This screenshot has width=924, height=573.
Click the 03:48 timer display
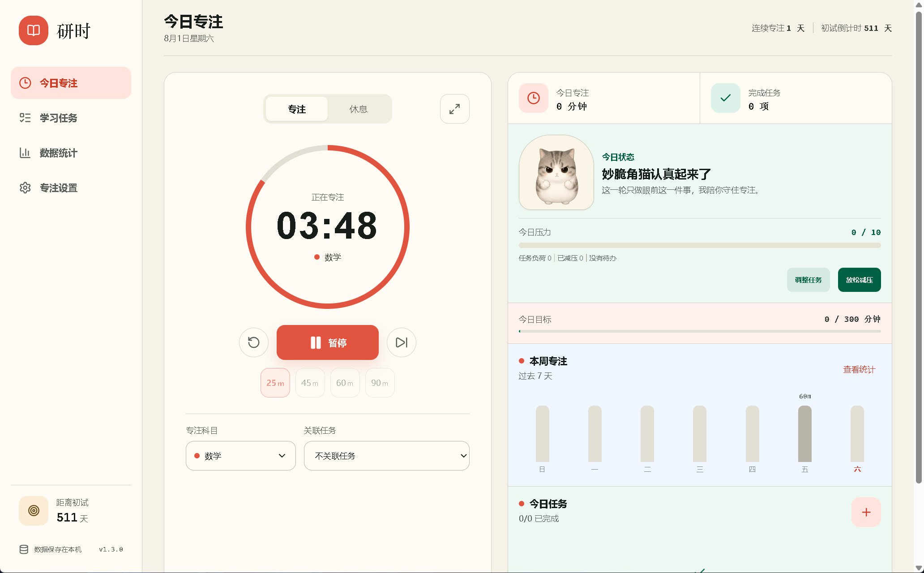pyautogui.click(x=327, y=225)
